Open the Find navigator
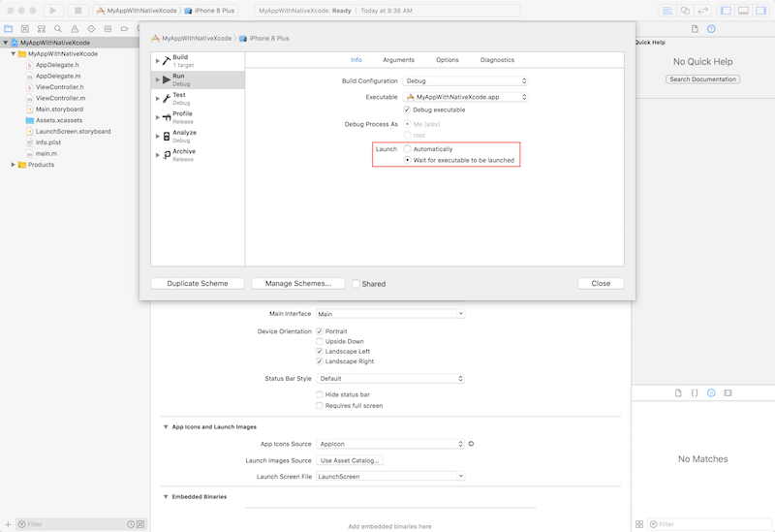This screenshot has width=775, height=532. pyautogui.click(x=58, y=29)
